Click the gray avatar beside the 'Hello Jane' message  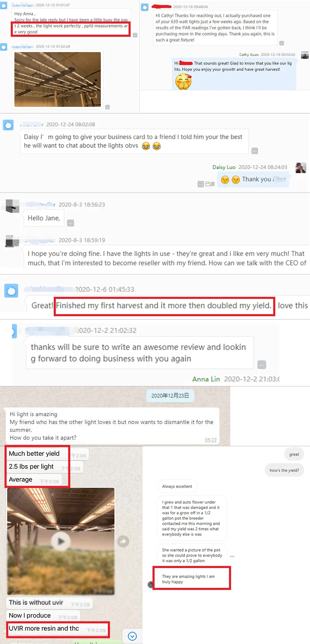point(12,206)
